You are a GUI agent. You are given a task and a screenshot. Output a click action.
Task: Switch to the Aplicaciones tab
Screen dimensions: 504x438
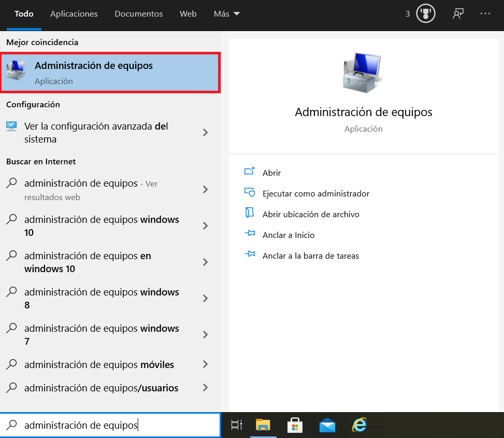pyautogui.click(x=74, y=14)
